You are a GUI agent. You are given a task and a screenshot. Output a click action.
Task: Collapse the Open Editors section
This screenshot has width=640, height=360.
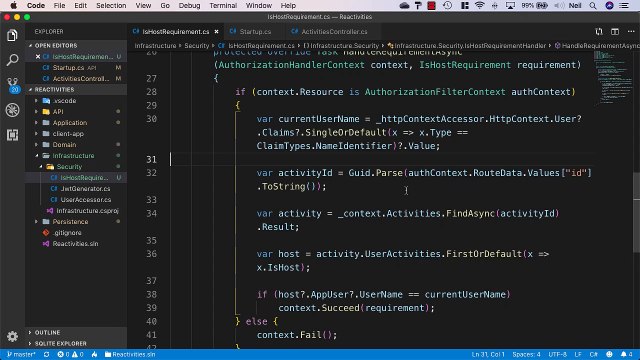(76, 46)
